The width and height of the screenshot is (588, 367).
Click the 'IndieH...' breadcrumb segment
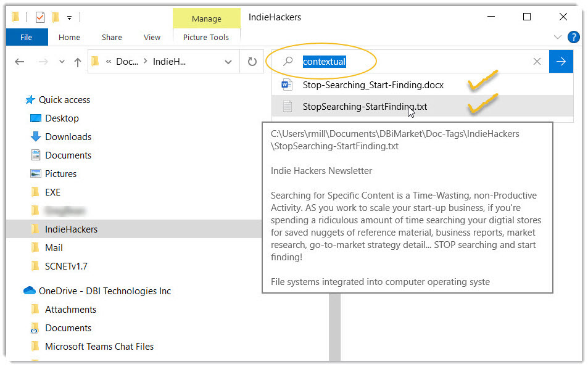(169, 62)
